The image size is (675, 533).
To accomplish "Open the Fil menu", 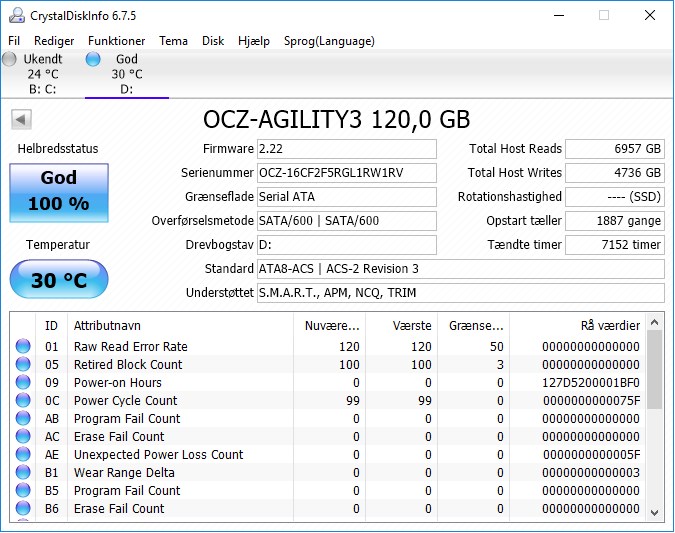I will click(14, 41).
